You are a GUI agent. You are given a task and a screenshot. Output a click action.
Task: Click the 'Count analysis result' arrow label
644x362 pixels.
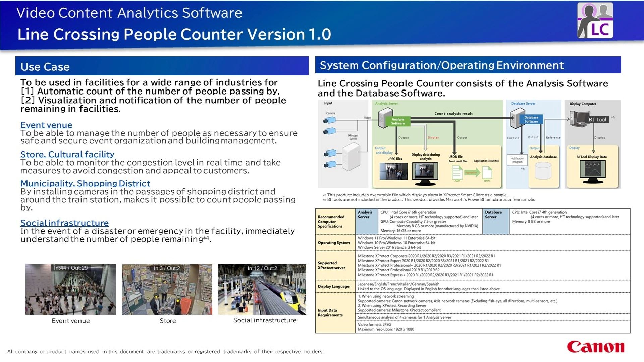pyautogui.click(x=453, y=114)
